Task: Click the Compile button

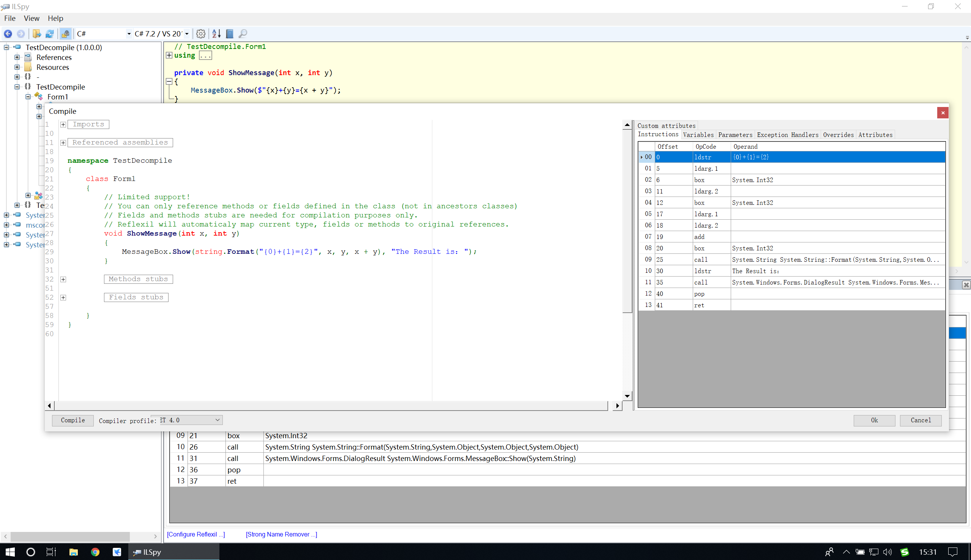Action: click(x=72, y=420)
